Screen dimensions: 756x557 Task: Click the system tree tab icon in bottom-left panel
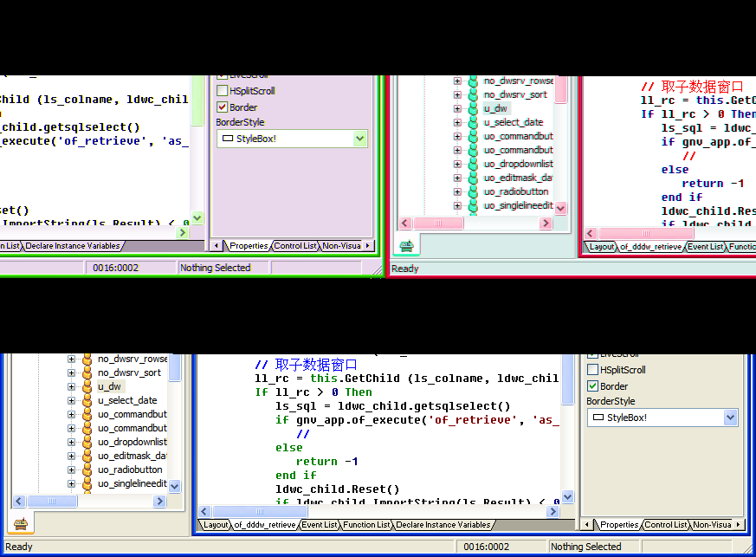[x=20, y=524]
